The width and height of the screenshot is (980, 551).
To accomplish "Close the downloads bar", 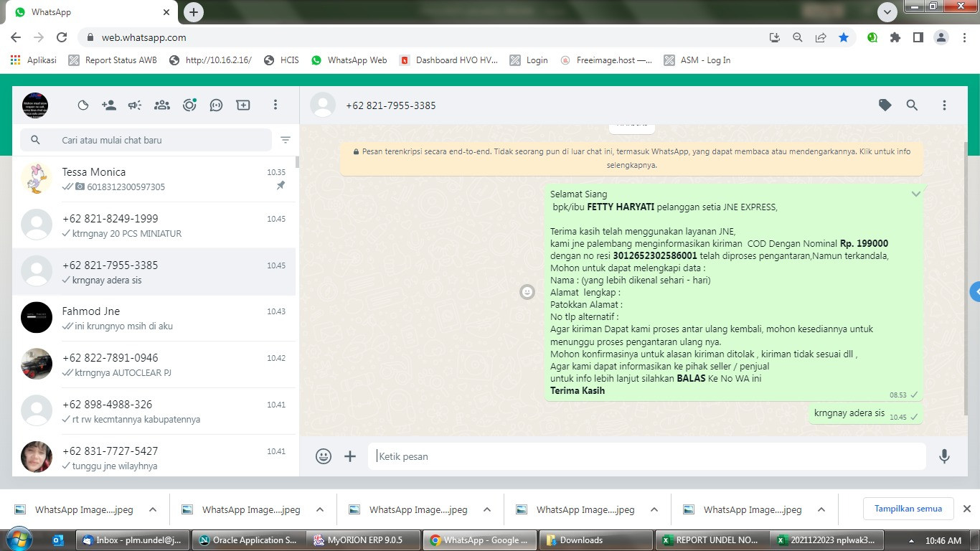I will 966,509.
